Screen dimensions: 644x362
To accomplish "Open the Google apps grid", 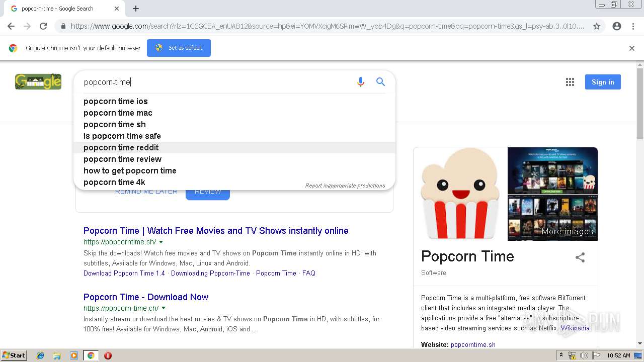I will point(570,82).
